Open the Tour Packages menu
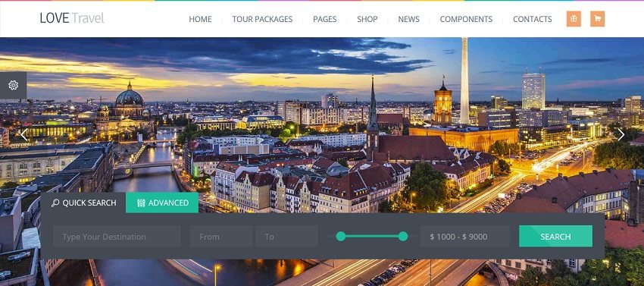The height and width of the screenshot is (286, 644). 262,19
